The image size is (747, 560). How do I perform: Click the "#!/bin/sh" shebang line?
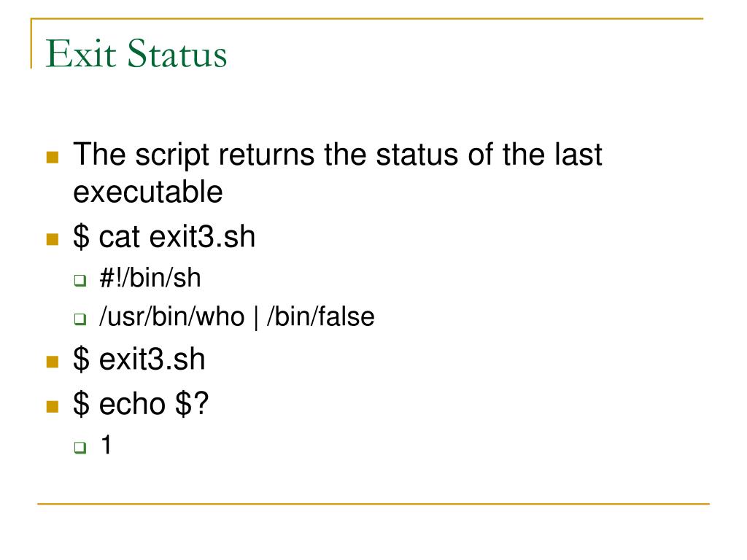[x=150, y=279]
